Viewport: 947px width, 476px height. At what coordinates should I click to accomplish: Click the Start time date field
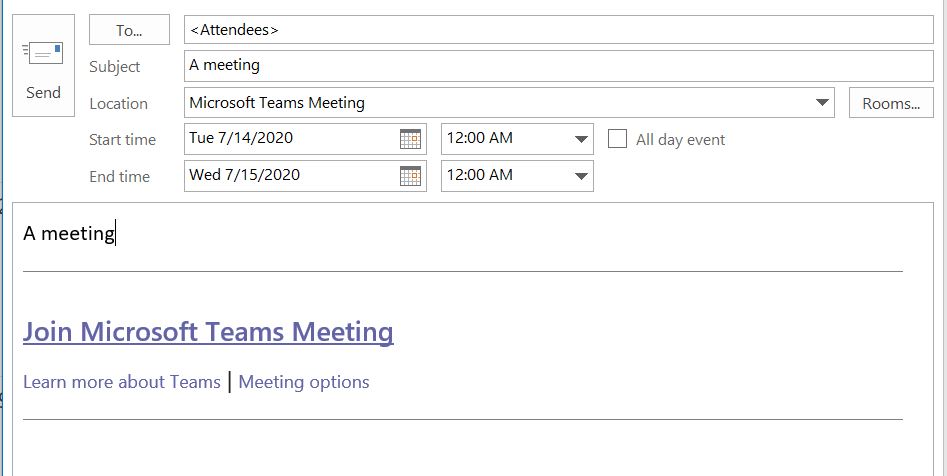pos(292,139)
